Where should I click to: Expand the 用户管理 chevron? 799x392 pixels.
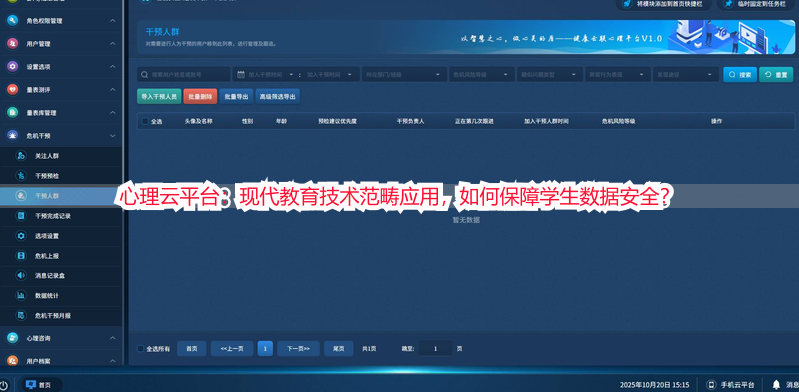point(113,44)
